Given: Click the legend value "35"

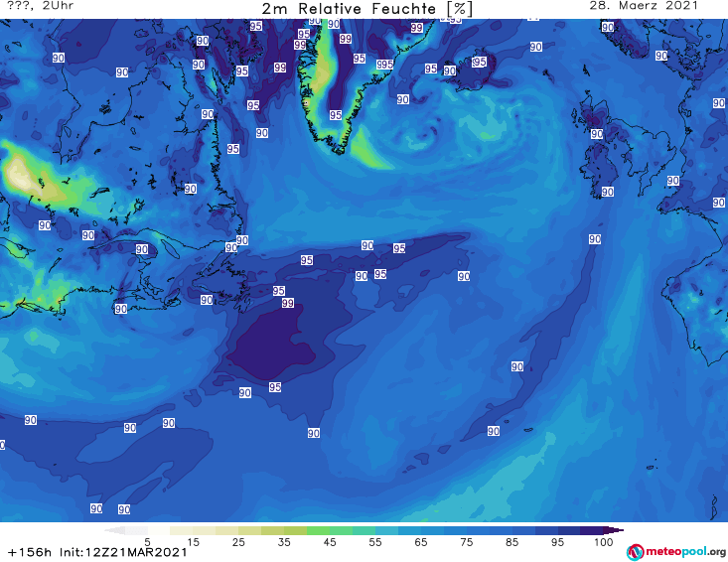Looking at the screenshot, I should pyautogui.click(x=284, y=542).
